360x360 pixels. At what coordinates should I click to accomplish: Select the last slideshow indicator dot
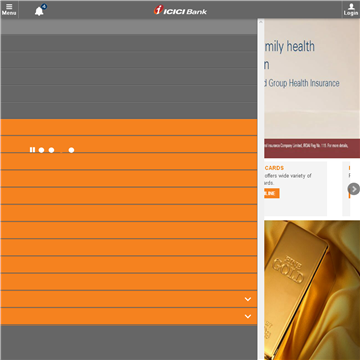(x=71, y=150)
